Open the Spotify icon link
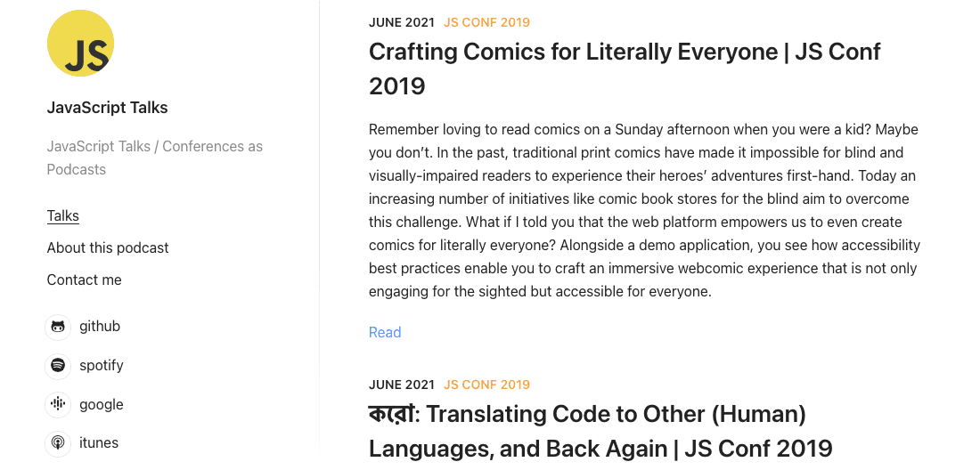This screenshot has width=980, height=470. click(x=58, y=366)
